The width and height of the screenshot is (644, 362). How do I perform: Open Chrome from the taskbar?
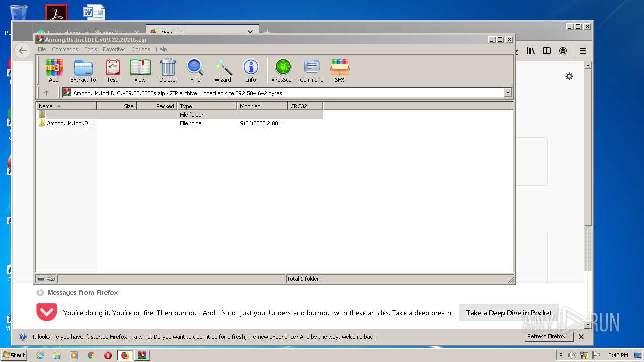click(x=91, y=355)
